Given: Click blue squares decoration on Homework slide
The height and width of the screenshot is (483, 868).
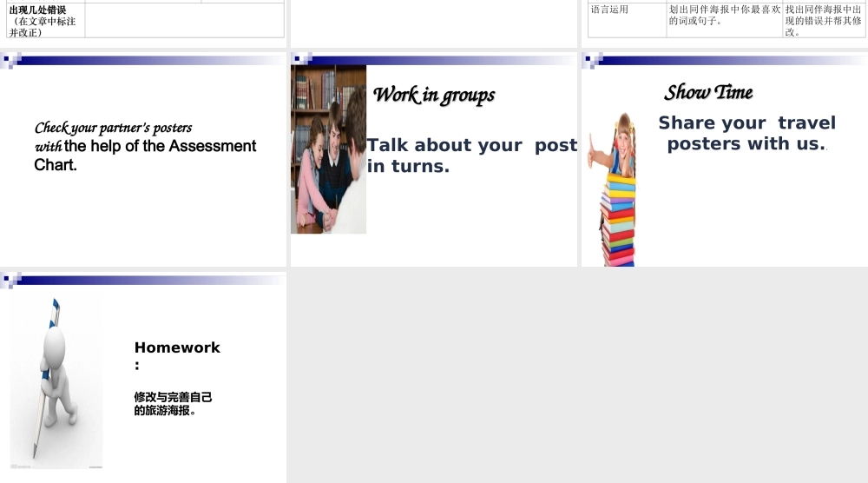Looking at the screenshot, I should (11, 280).
